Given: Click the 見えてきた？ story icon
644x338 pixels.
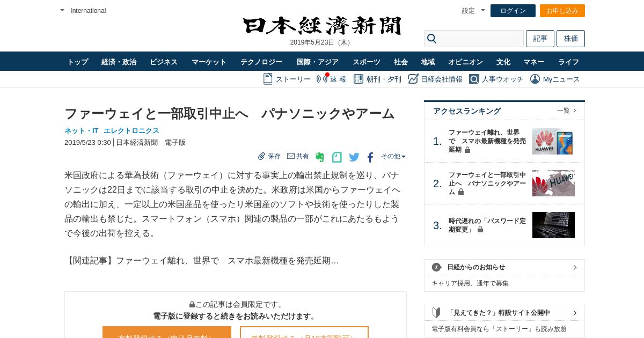Looking at the screenshot, I should [436, 312].
